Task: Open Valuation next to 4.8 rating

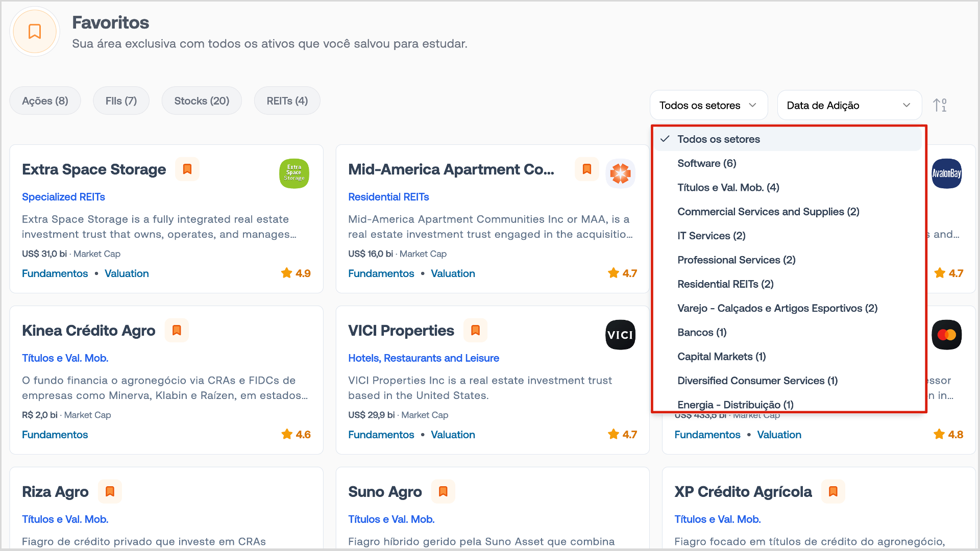Action: point(779,435)
